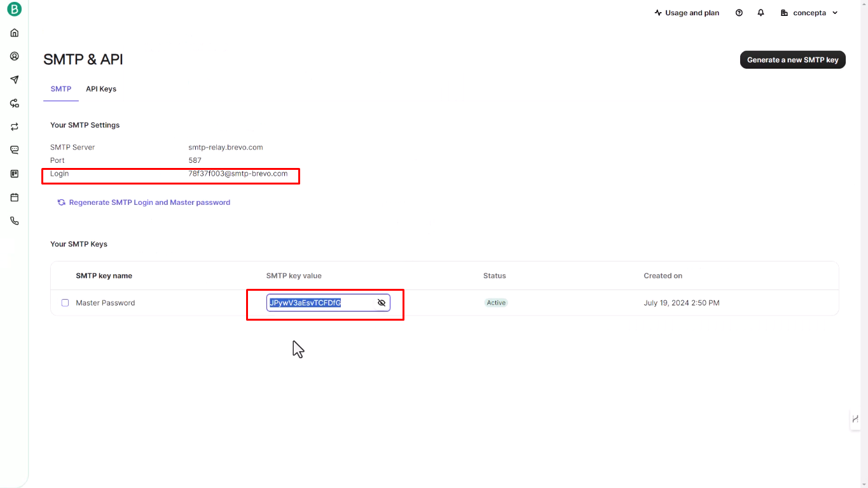The height and width of the screenshot is (488, 868).
Task: Click Regenerate SMTP Login and Master password
Action: [x=144, y=202]
